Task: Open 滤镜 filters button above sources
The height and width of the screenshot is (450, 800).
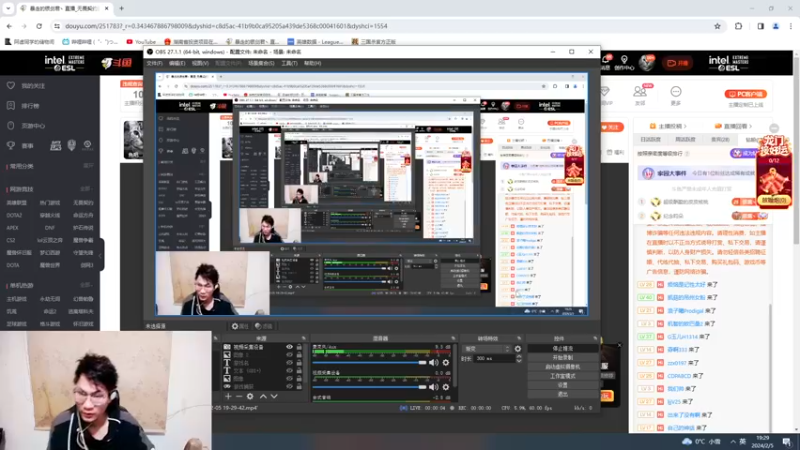Action: [x=264, y=326]
